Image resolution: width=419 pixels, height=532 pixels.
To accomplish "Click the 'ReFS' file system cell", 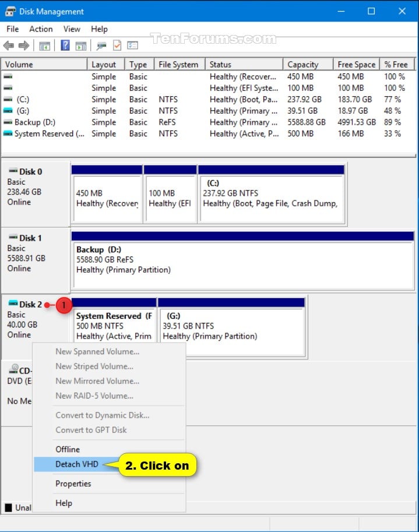I will coord(167,122).
